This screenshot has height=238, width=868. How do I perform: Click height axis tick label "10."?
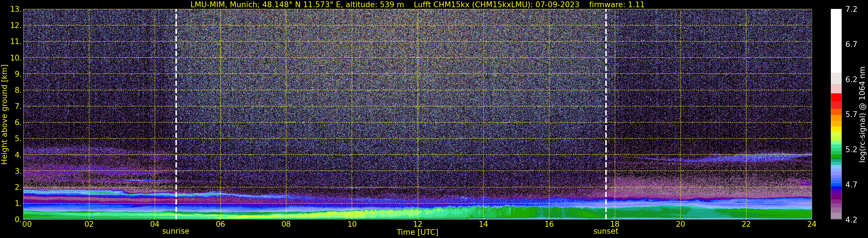[x=16, y=58]
